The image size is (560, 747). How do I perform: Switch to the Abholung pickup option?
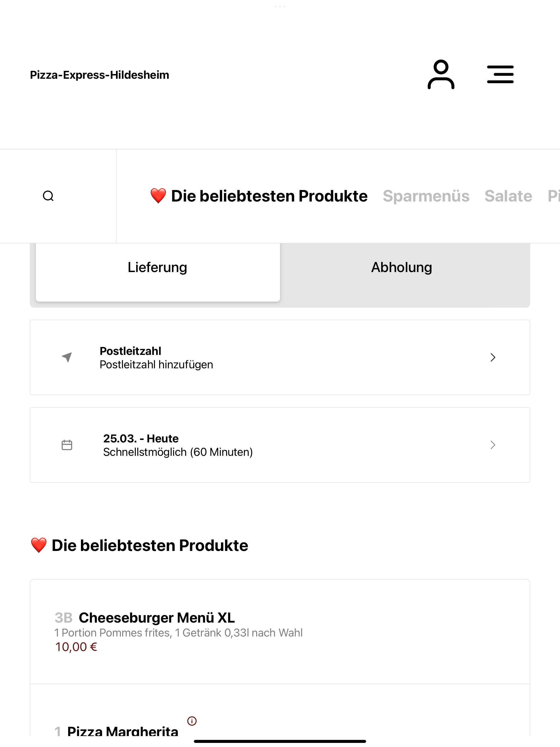tap(402, 267)
